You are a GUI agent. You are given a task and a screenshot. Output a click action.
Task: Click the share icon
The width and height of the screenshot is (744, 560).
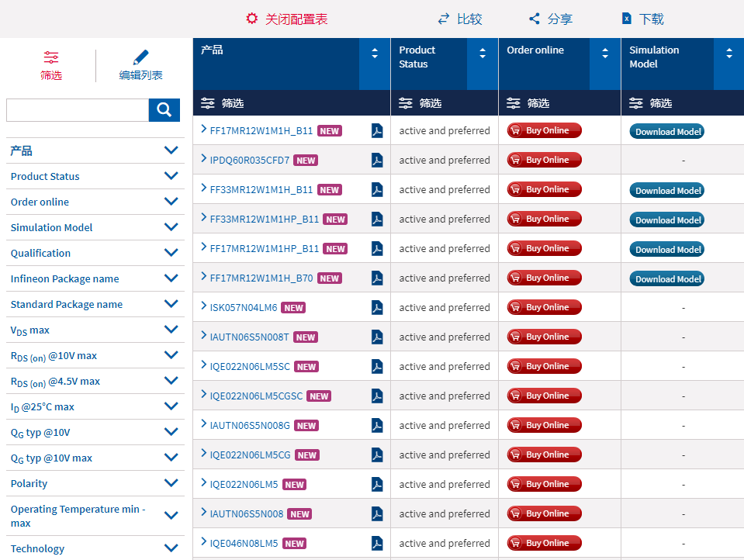click(535, 19)
